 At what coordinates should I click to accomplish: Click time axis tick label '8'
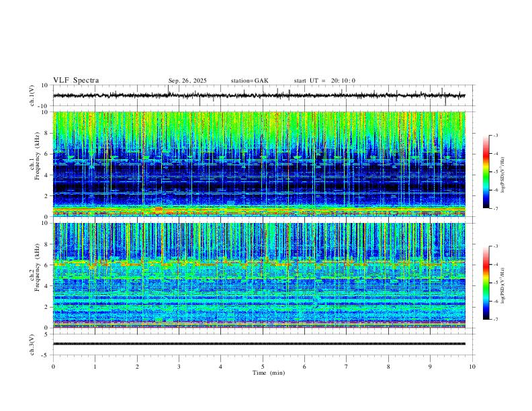pyautogui.click(x=388, y=367)
